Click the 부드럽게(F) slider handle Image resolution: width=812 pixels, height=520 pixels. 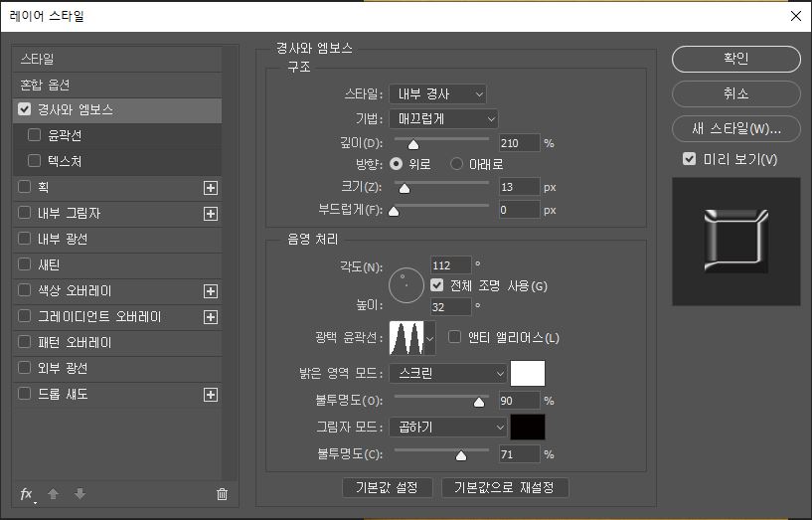coord(395,211)
